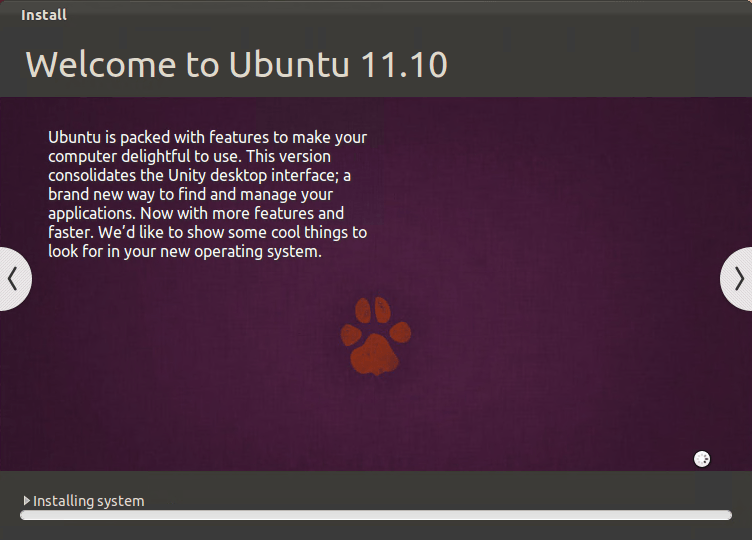The image size is (752, 540).
Task: Click the word 'Ubuntu' in the heading
Action: click(290, 64)
